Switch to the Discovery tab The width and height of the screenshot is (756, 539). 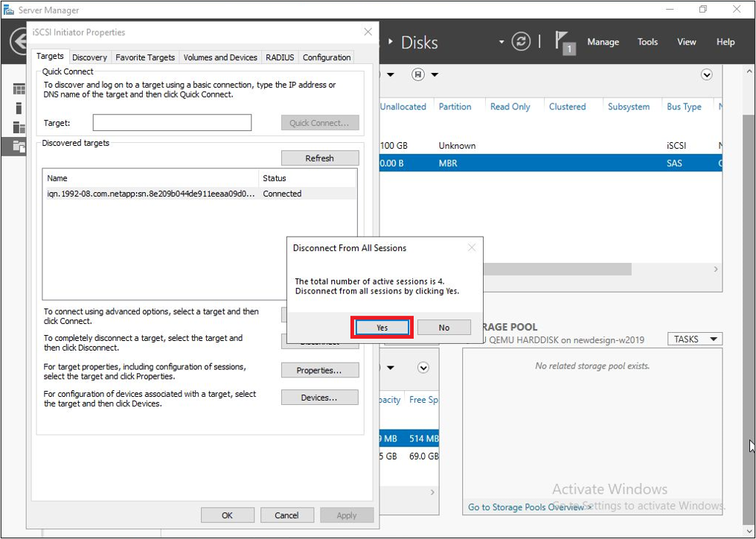coord(89,57)
